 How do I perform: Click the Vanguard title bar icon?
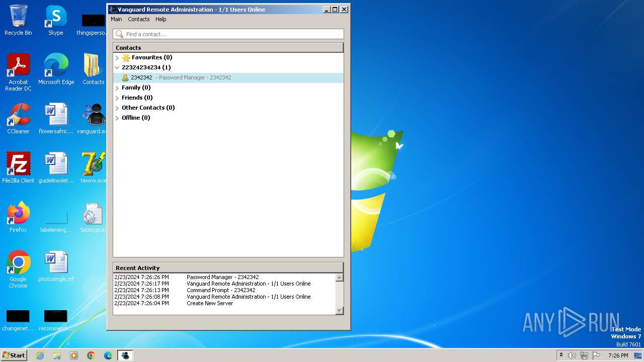click(113, 10)
